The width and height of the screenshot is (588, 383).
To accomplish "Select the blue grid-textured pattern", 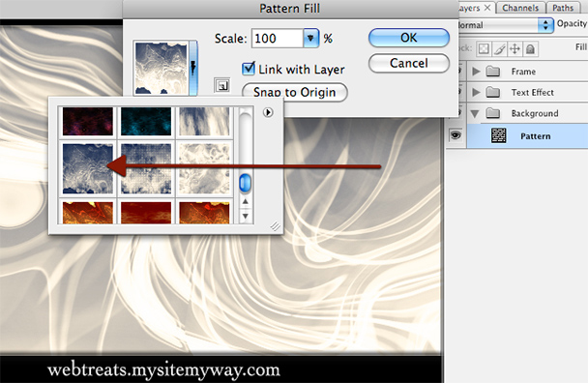I will pos(146,169).
